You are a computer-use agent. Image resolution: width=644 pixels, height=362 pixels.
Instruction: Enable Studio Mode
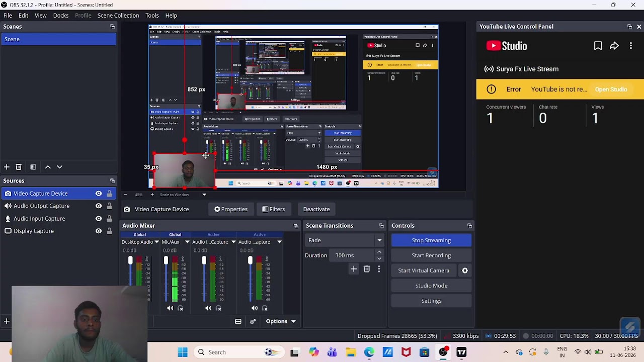click(x=431, y=286)
